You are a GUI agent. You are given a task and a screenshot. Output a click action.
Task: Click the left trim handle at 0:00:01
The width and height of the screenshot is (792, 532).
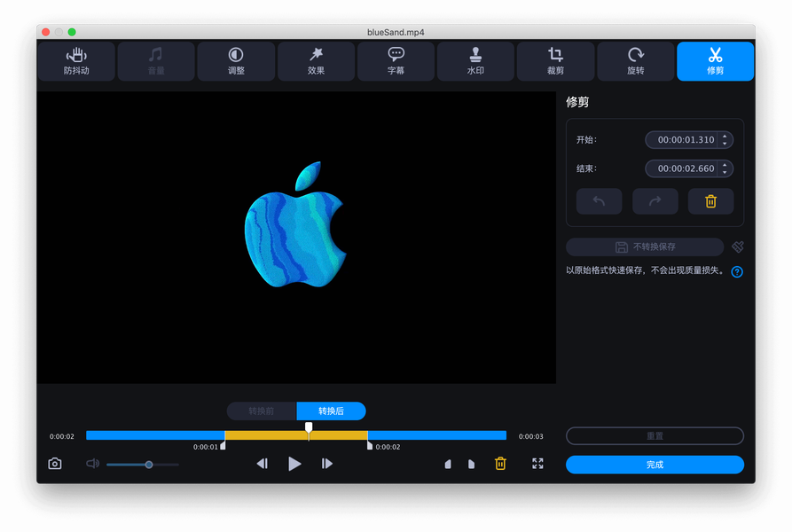coord(223,445)
